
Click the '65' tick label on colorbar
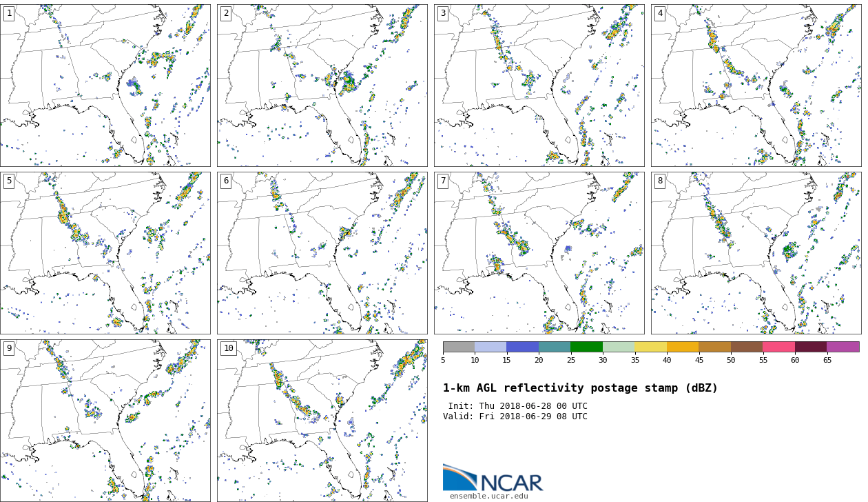pyautogui.click(x=827, y=360)
